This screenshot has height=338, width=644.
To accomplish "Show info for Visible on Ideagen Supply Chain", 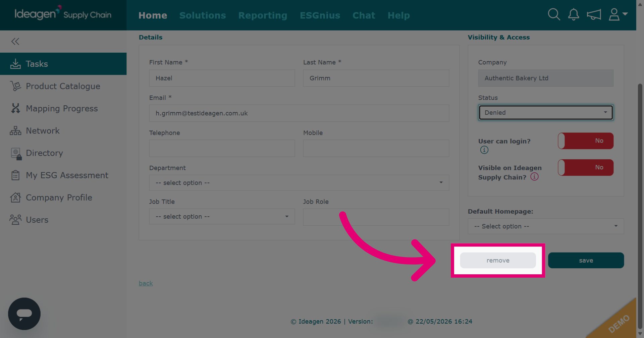I will coord(534,177).
